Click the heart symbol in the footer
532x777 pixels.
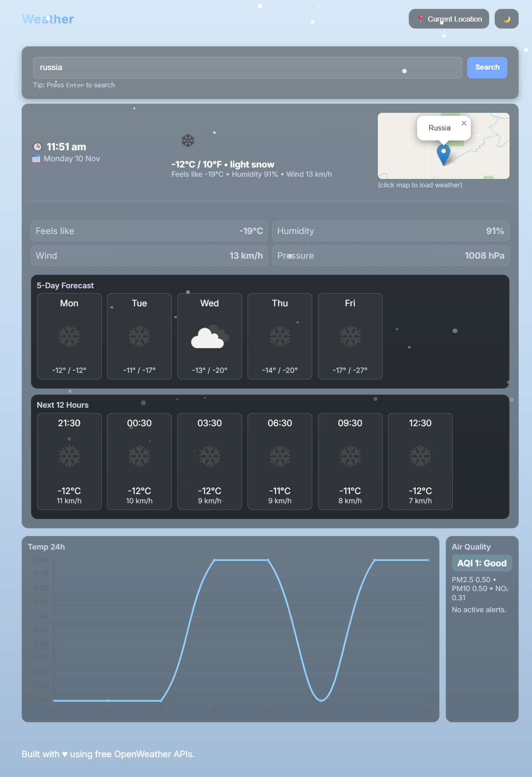coord(65,754)
